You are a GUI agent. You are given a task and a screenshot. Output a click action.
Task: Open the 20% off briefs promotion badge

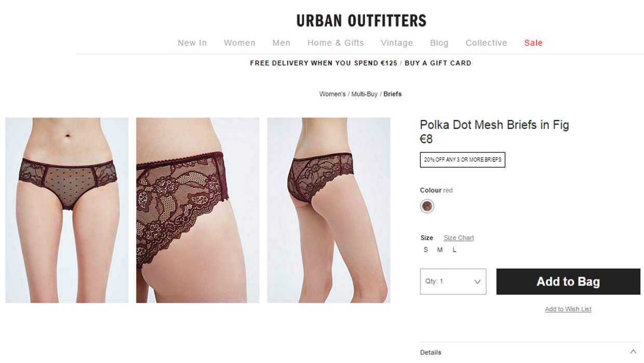pos(463,160)
